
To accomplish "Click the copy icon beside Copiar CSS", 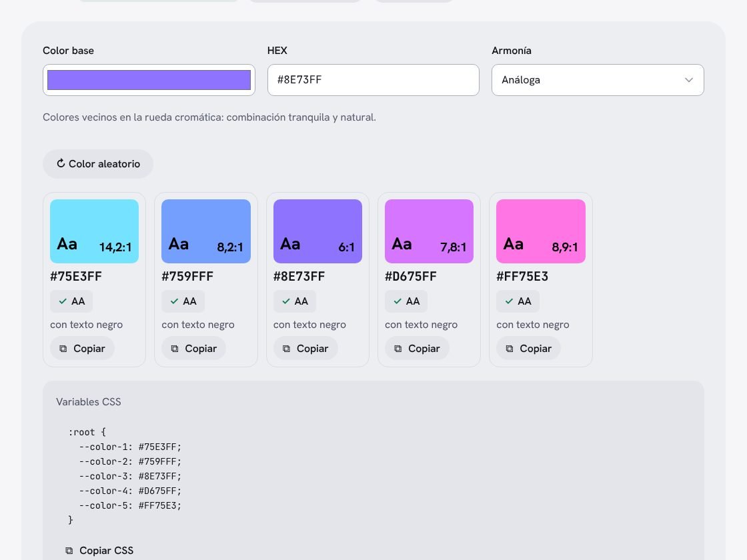I will point(69,551).
